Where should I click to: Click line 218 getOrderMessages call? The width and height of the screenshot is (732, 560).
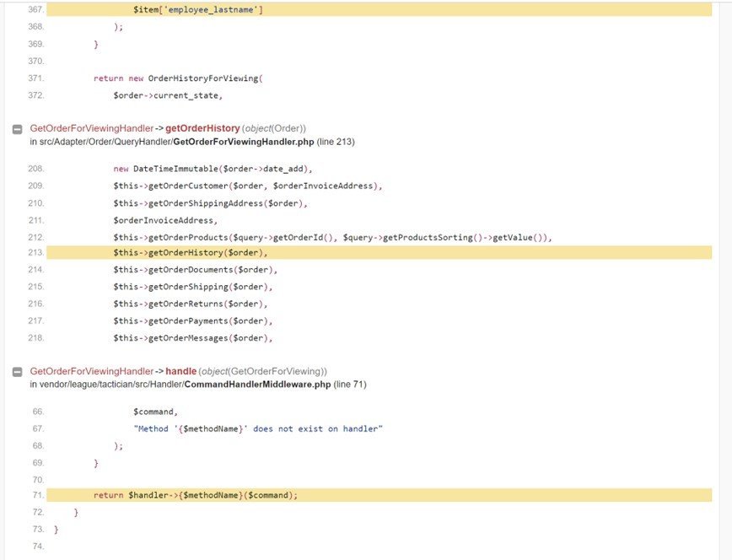click(x=193, y=337)
